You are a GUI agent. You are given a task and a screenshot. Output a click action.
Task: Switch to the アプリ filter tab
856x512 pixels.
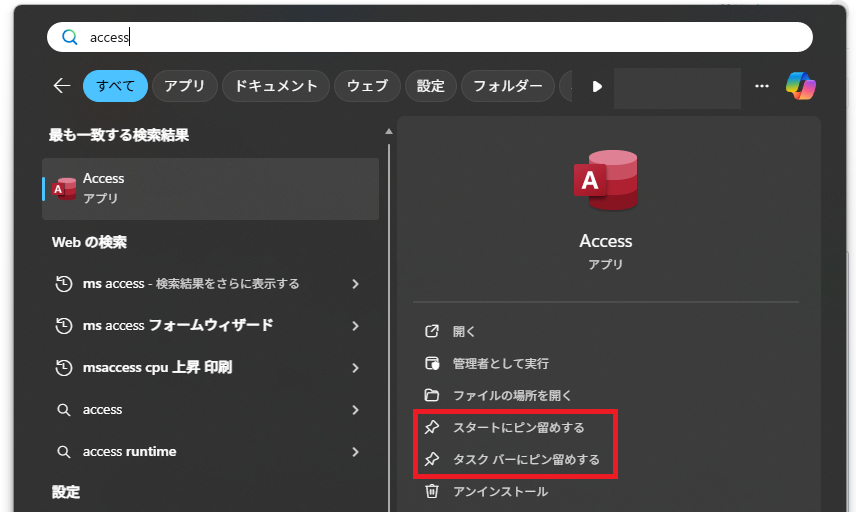(185, 86)
